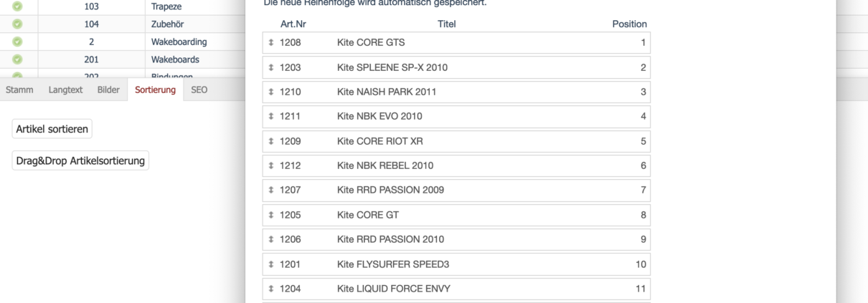
Task: Click Drag&Drop Artikelsortierung button
Action: [x=80, y=160]
